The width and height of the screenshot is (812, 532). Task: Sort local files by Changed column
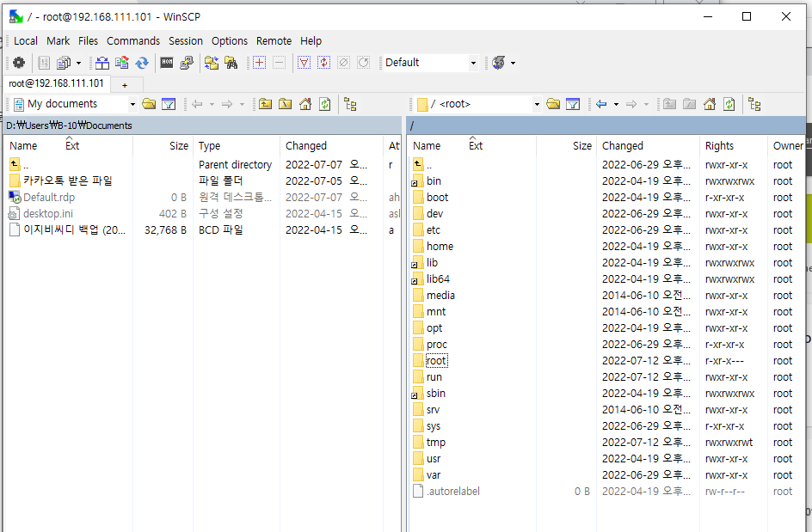click(331, 146)
